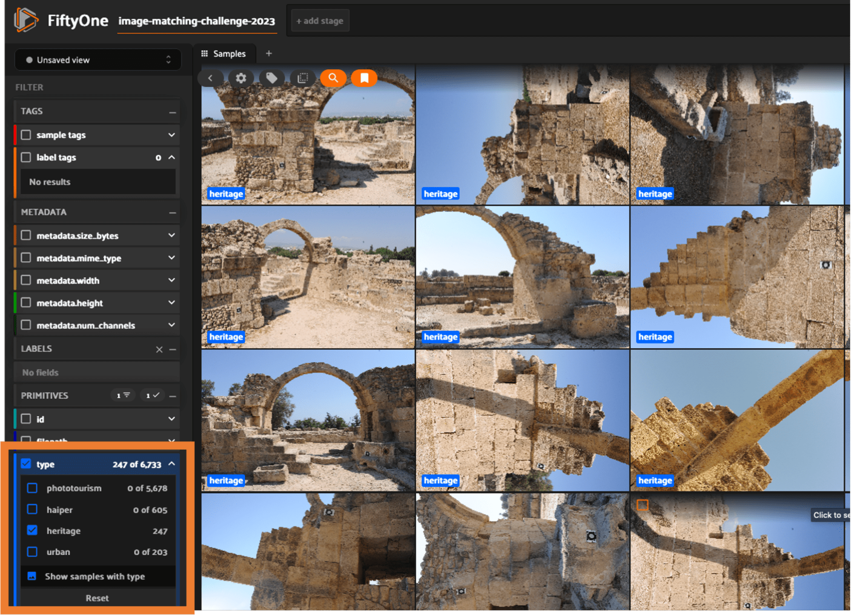Screen dimensions: 851x616
Task: Open display options gear icon
Action: 241,78
